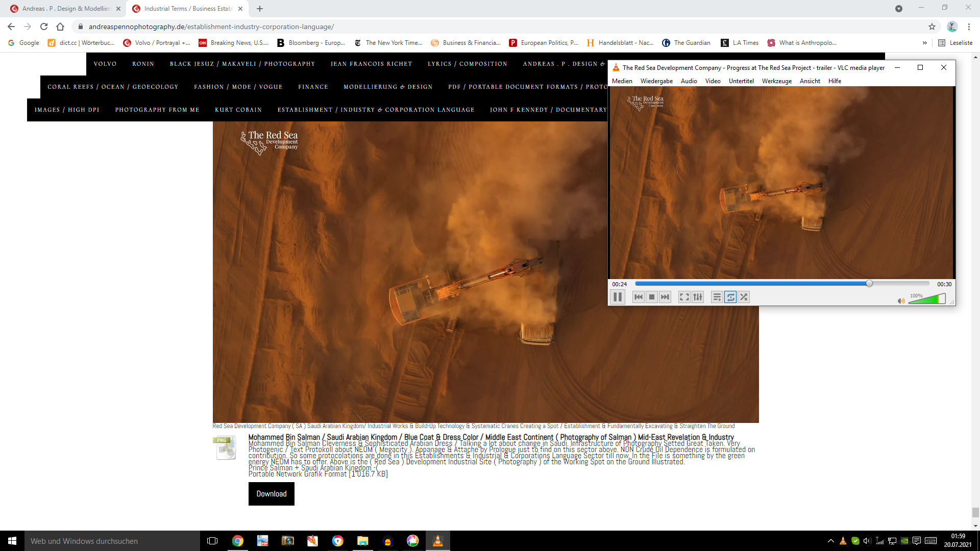Click Windows taskbar search box

112,541
